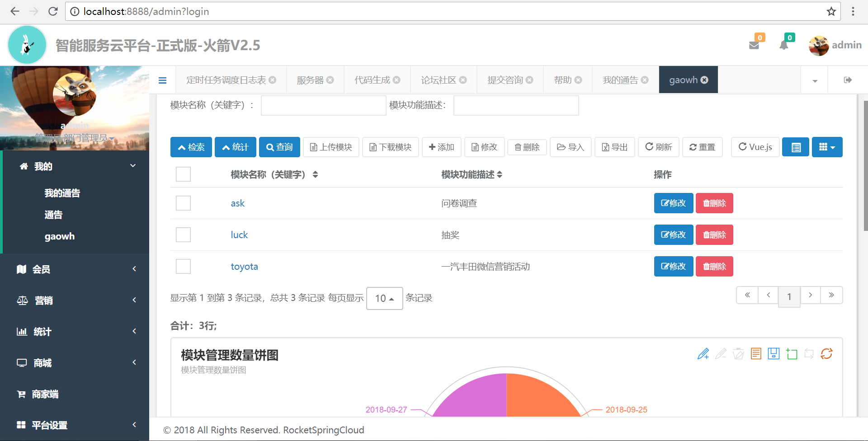
Task: Click the 模块功能描述 input field
Action: [516, 105]
